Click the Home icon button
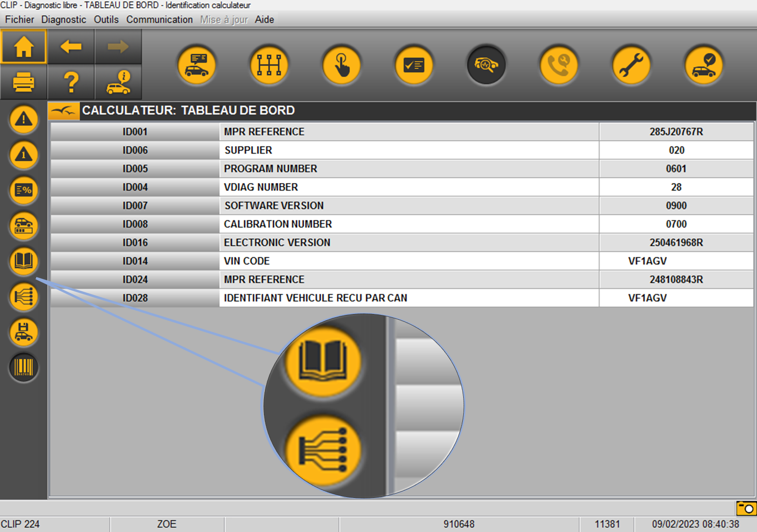This screenshot has height=532, width=757. (x=24, y=47)
